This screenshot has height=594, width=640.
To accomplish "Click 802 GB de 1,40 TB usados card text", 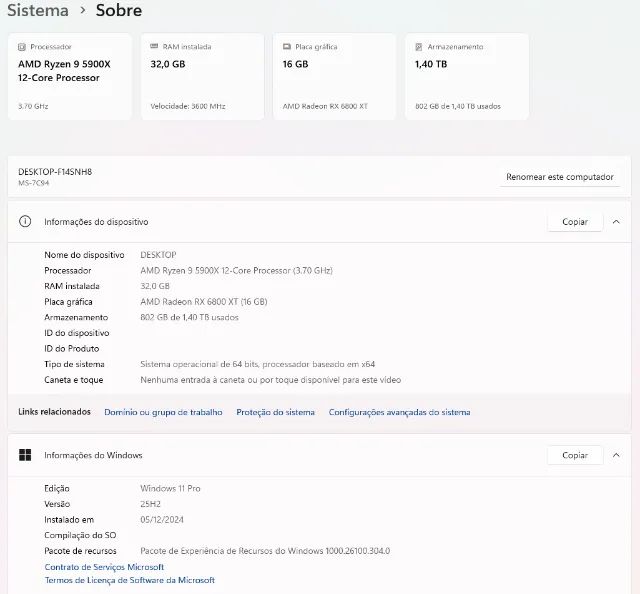I will pos(458,106).
